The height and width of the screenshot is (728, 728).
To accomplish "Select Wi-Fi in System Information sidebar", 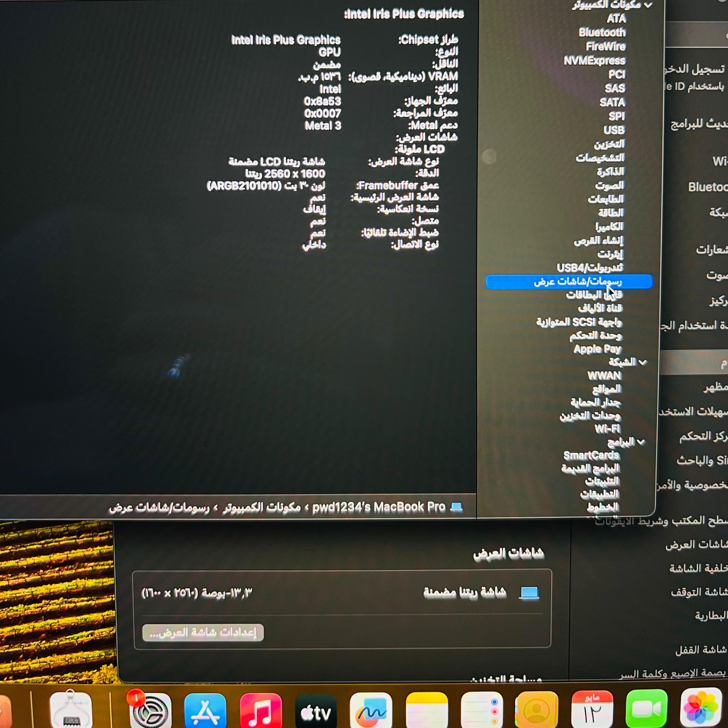I will point(607,429).
